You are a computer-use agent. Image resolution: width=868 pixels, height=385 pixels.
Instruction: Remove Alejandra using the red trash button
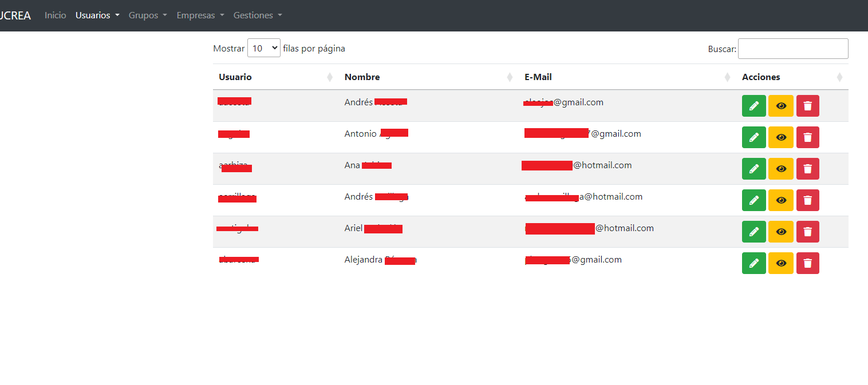click(x=807, y=263)
